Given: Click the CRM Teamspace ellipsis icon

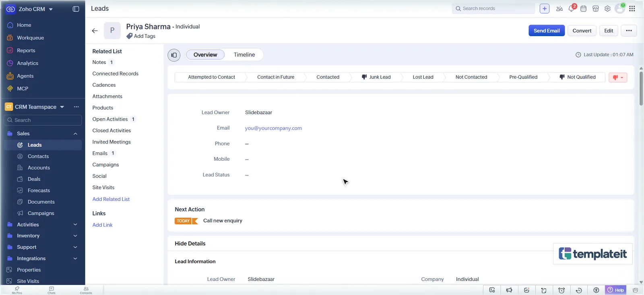Looking at the screenshot, I should (x=76, y=107).
